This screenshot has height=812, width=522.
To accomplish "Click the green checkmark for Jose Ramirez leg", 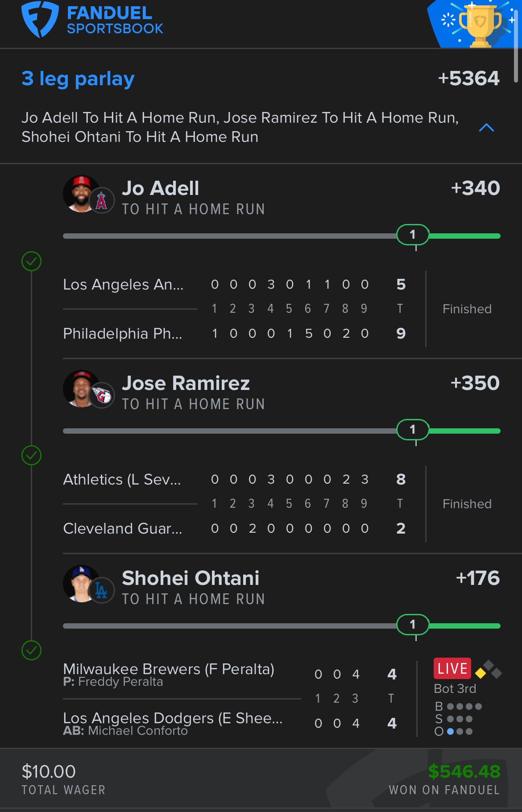I will tap(31, 456).
